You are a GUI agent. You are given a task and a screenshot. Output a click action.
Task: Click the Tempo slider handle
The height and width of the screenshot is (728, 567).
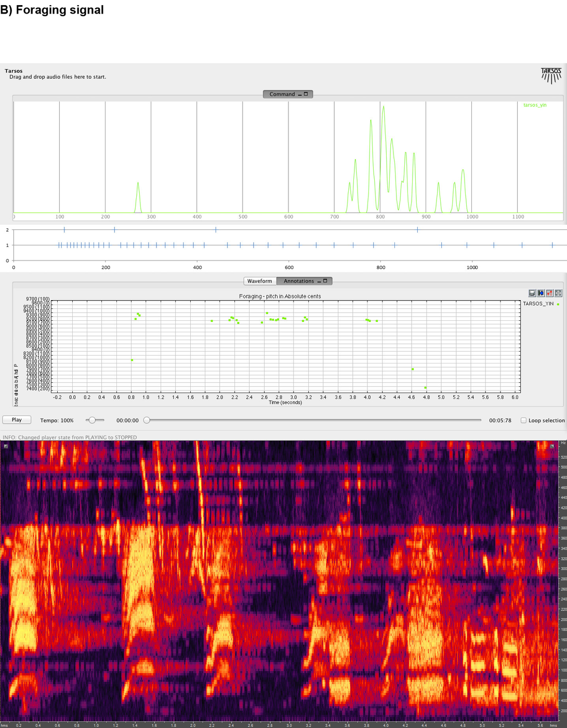click(x=92, y=420)
